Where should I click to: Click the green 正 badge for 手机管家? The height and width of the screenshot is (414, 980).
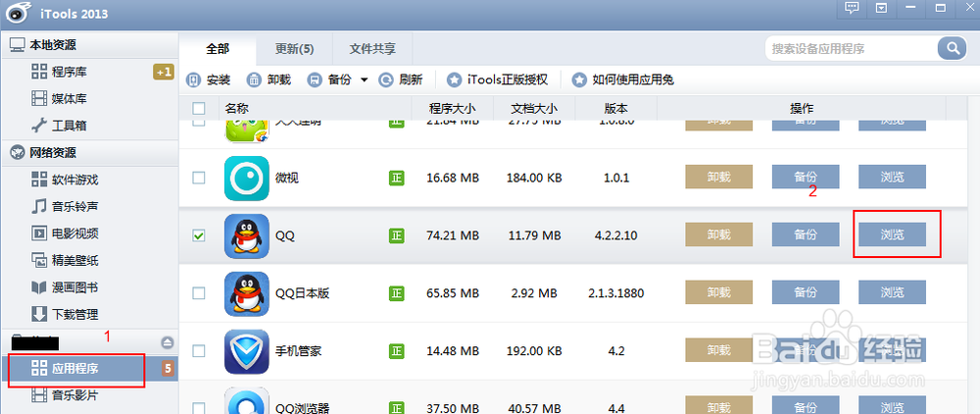pyautogui.click(x=396, y=351)
